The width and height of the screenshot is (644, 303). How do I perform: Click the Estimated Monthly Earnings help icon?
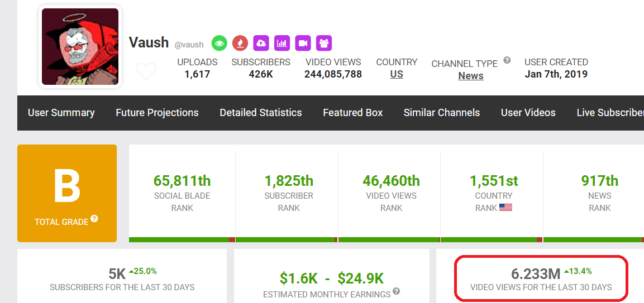pos(397,291)
